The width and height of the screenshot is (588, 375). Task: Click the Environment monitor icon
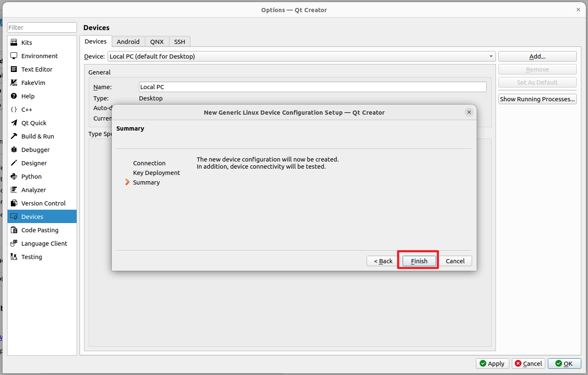coord(14,56)
